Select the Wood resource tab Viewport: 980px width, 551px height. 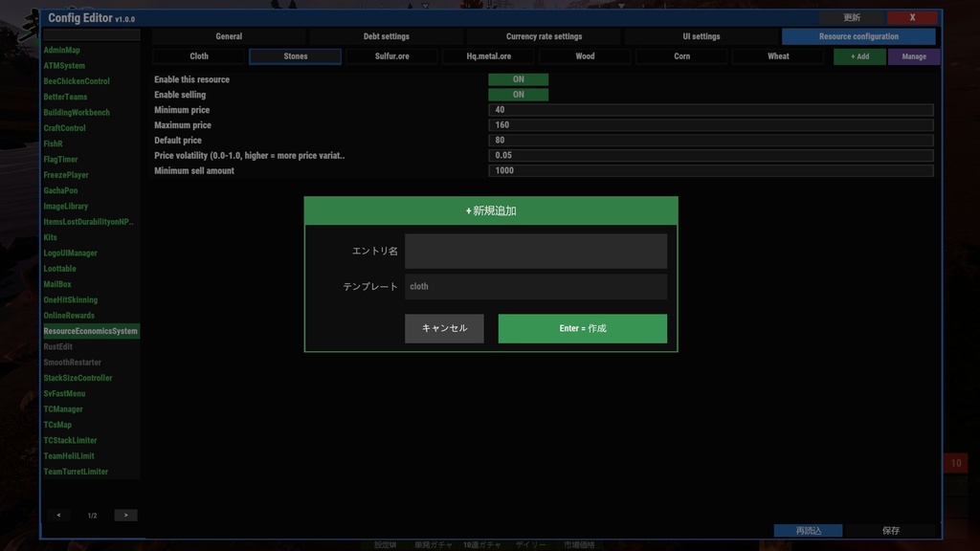(x=585, y=55)
